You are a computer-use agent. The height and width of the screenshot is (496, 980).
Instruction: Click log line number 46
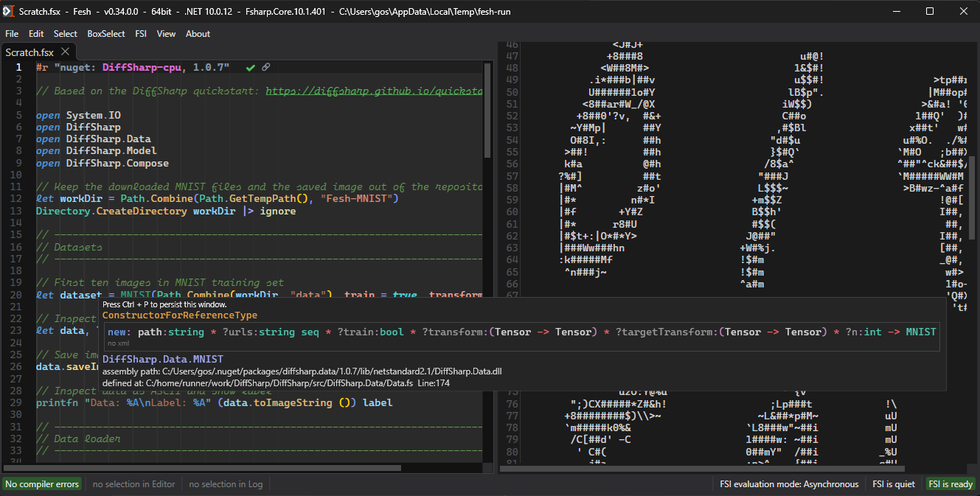512,43
